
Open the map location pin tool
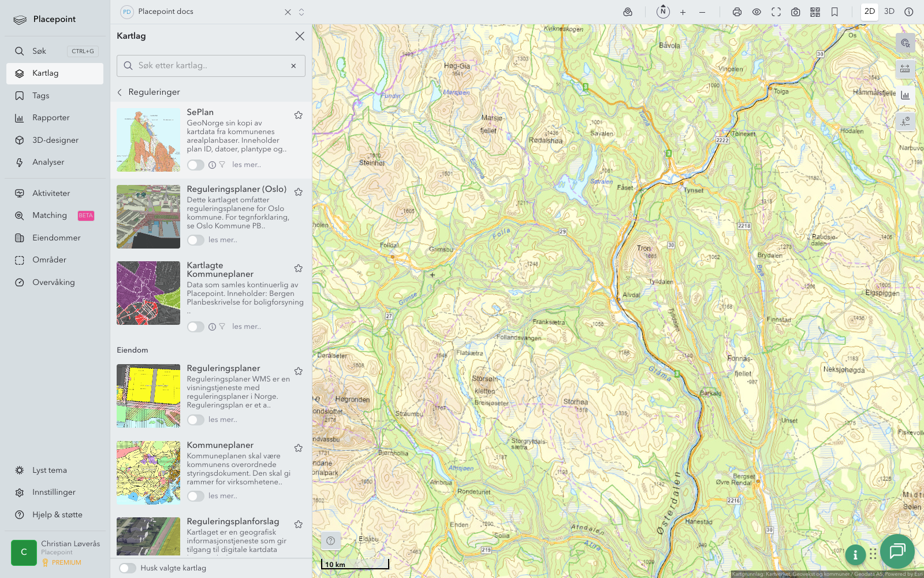click(628, 12)
